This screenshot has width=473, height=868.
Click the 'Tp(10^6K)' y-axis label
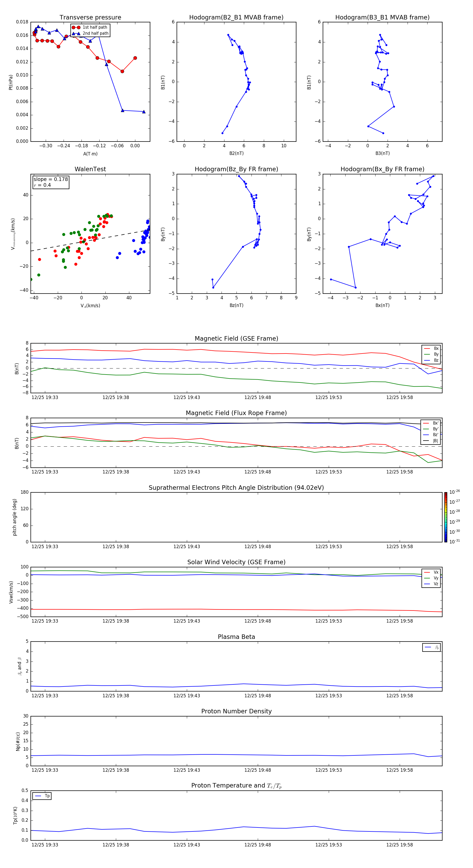click(15, 815)
